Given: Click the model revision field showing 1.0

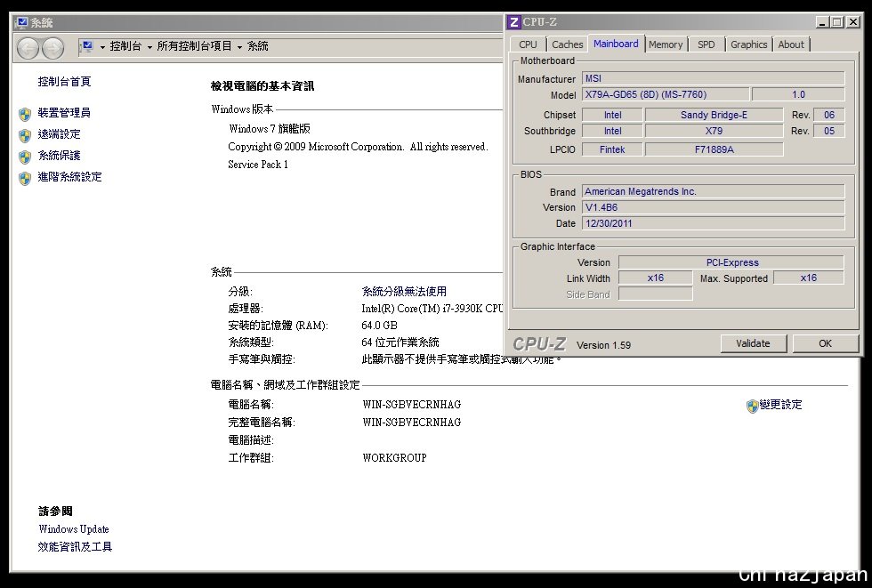Looking at the screenshot, I should point(798,94).
